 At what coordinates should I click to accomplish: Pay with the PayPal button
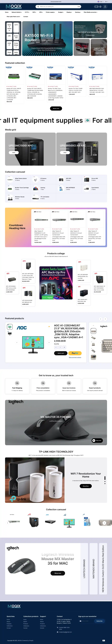click(75, 353)
